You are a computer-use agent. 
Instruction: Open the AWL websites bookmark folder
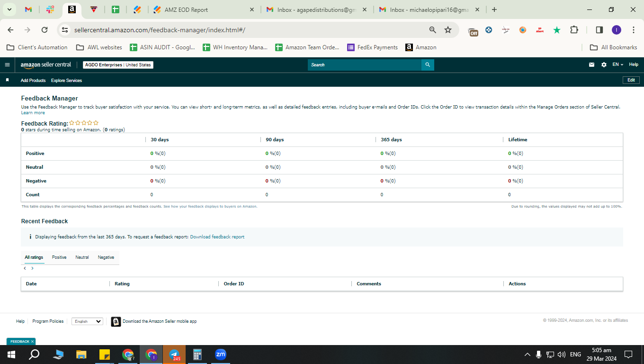click(99, 47)
